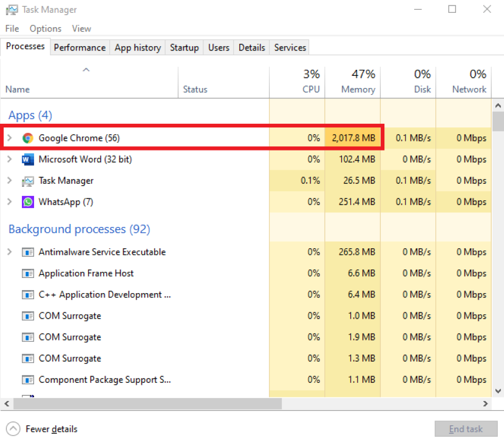This screenshot has width=504, height=446.
Task: Click the Application Frame Host icon
Action: (x=28, y=273)
